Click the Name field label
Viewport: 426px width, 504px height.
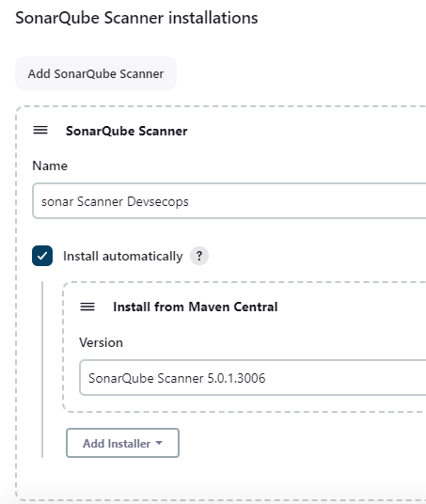click(50, 165)
